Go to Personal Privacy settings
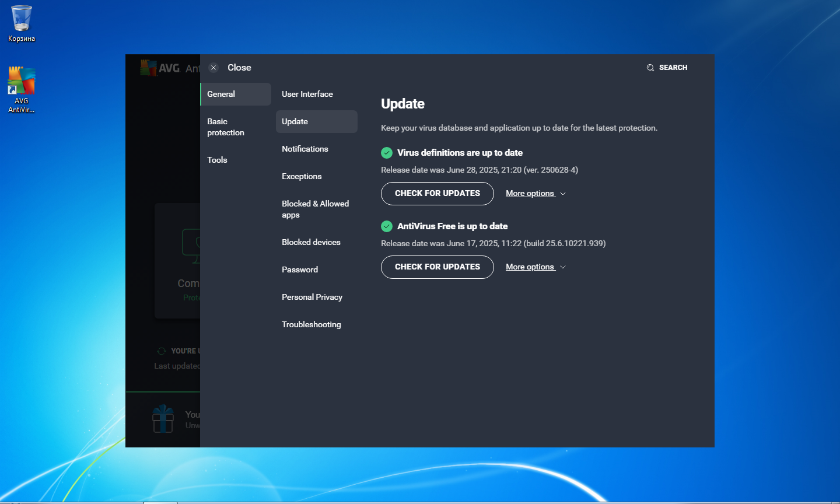The image size is (840, 504). click(317, 297)
